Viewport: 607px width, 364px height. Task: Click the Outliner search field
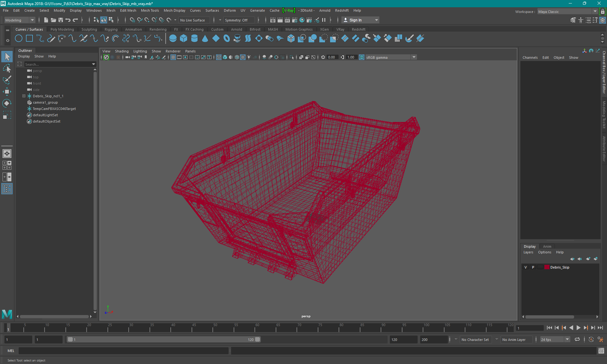(x=57, y=64)
